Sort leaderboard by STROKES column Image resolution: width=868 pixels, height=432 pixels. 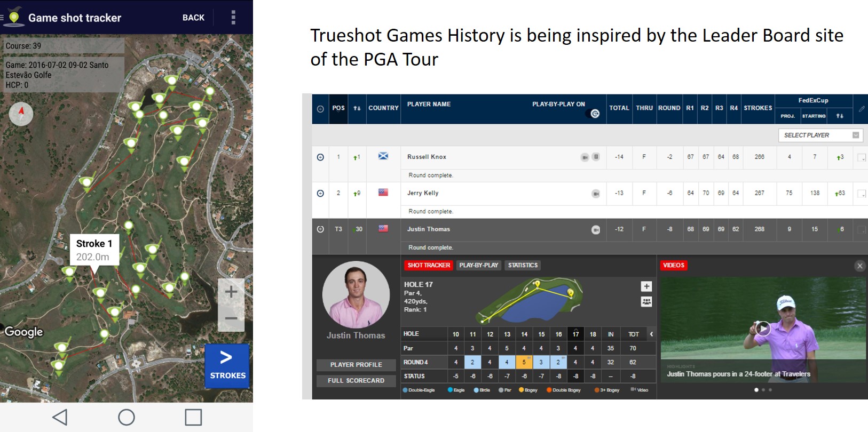758,108
